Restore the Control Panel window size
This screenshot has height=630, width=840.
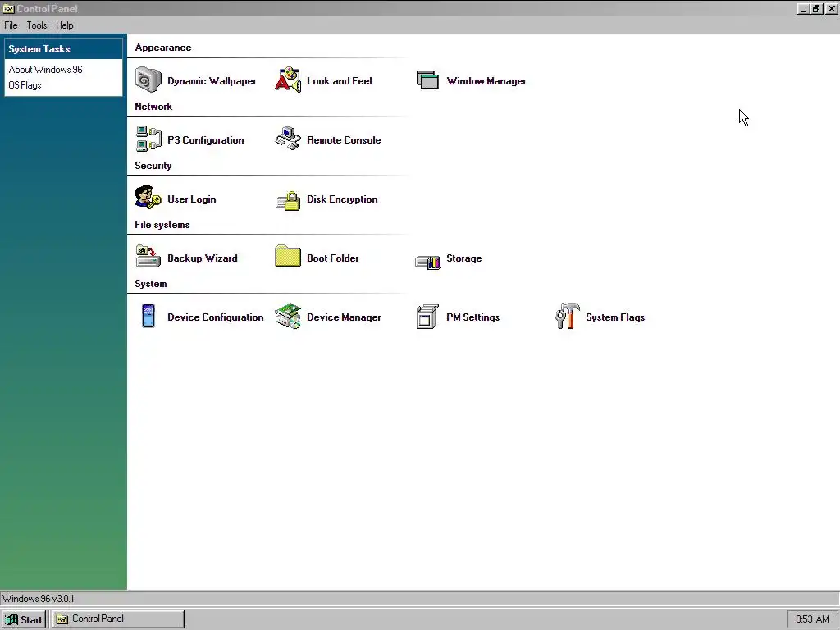tap(816, 8)
